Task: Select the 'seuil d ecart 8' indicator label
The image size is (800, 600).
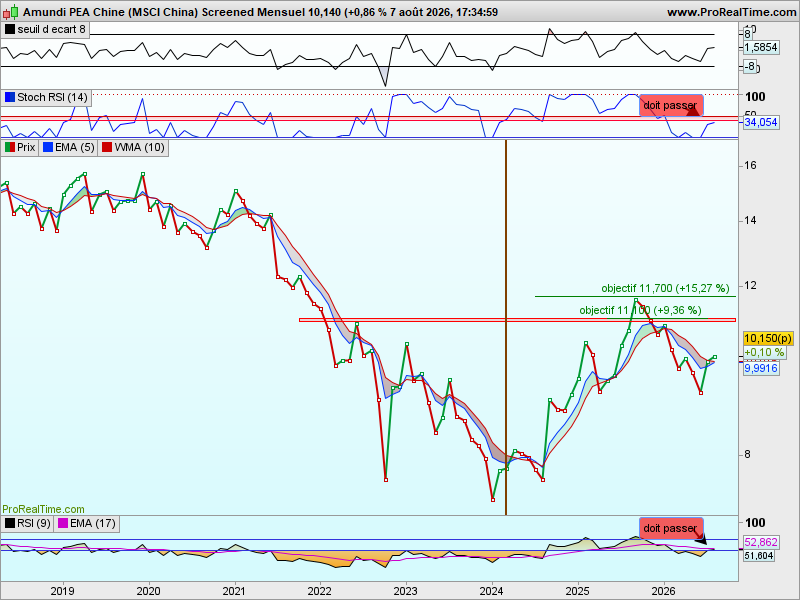Action: pos(51,30)
